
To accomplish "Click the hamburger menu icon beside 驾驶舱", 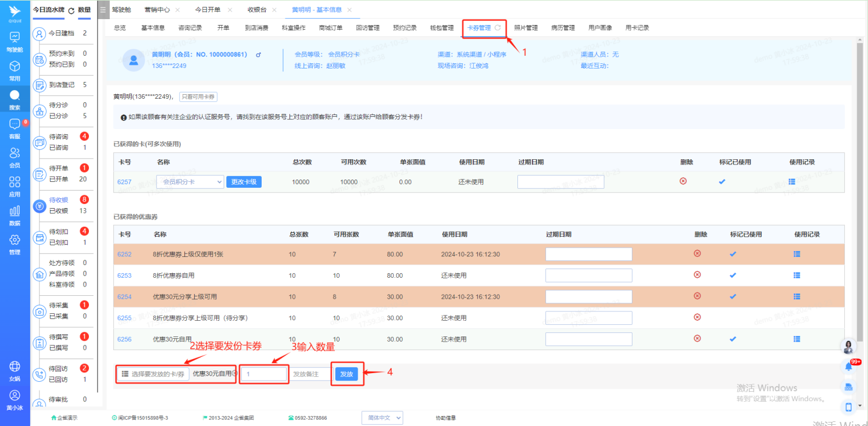I will [x=103, y=10].
